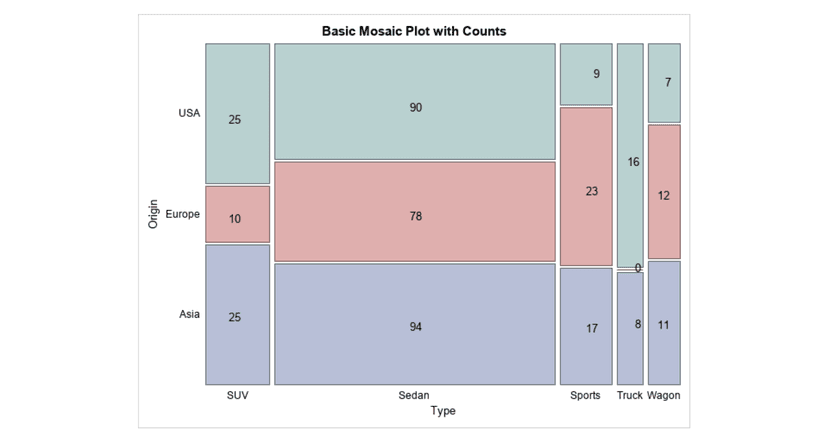Click the USA Wagon tile showing 7
The height and width of the screenshot is (437, 828).
pos(664,83)
